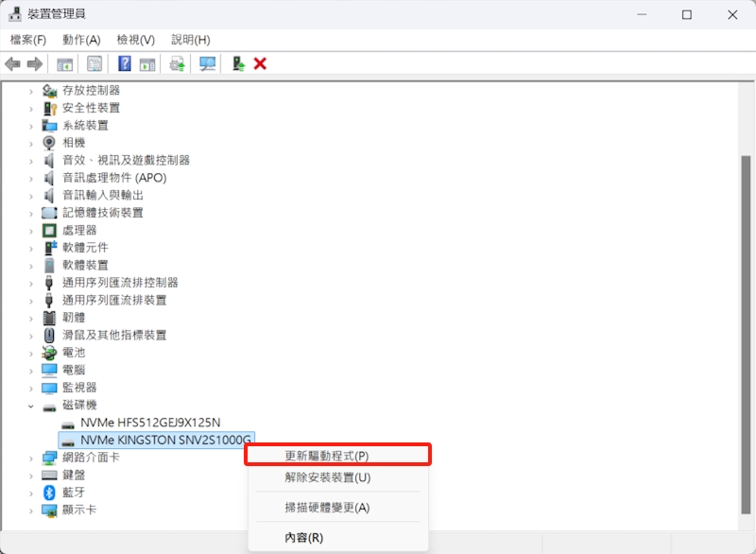This screenshot has height=554, width=756.
Task: Click the 網路介面卡 network icon
Action: coord(49,457)
